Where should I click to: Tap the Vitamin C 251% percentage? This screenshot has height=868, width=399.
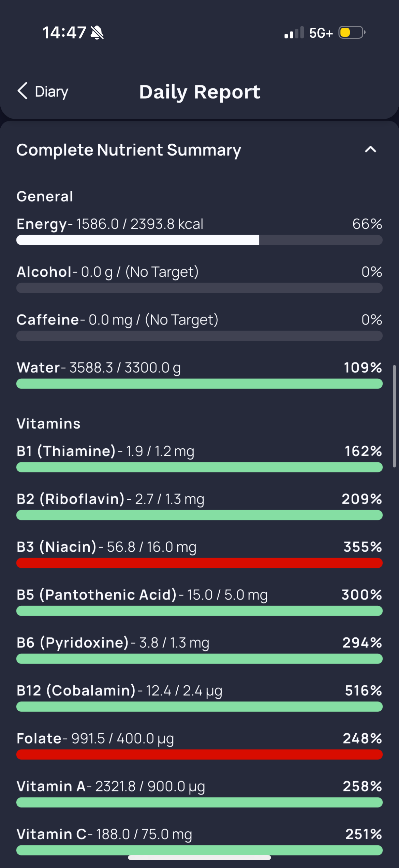[364, 834]
